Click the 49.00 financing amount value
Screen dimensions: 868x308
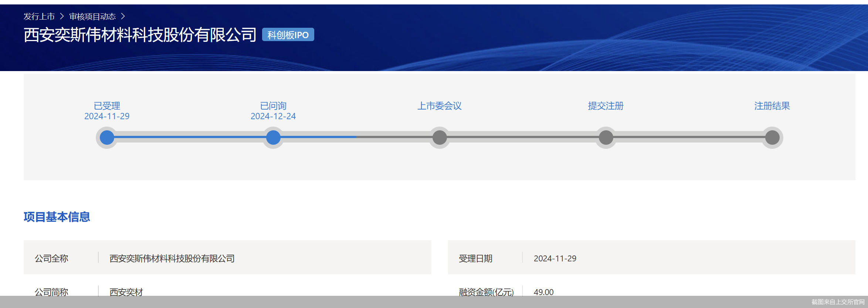(543, 292)
